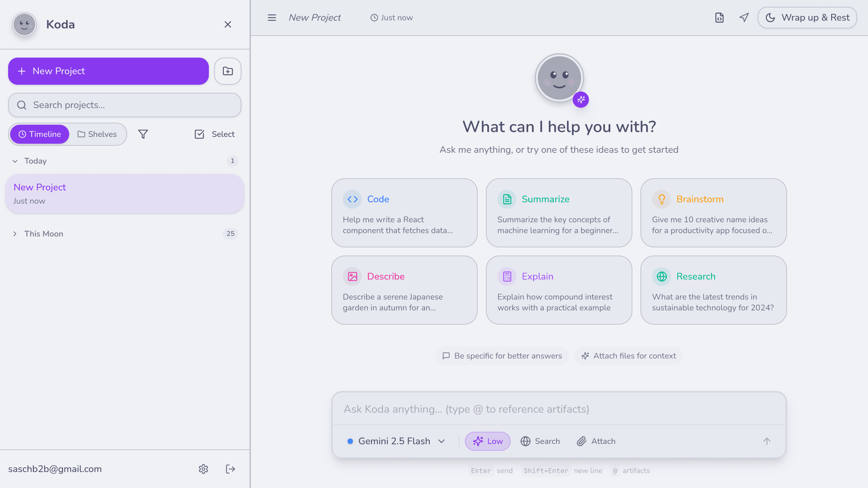Open settings gear icon
The image size is (868, 488).
pyautogui.click(x=203, y=469)
